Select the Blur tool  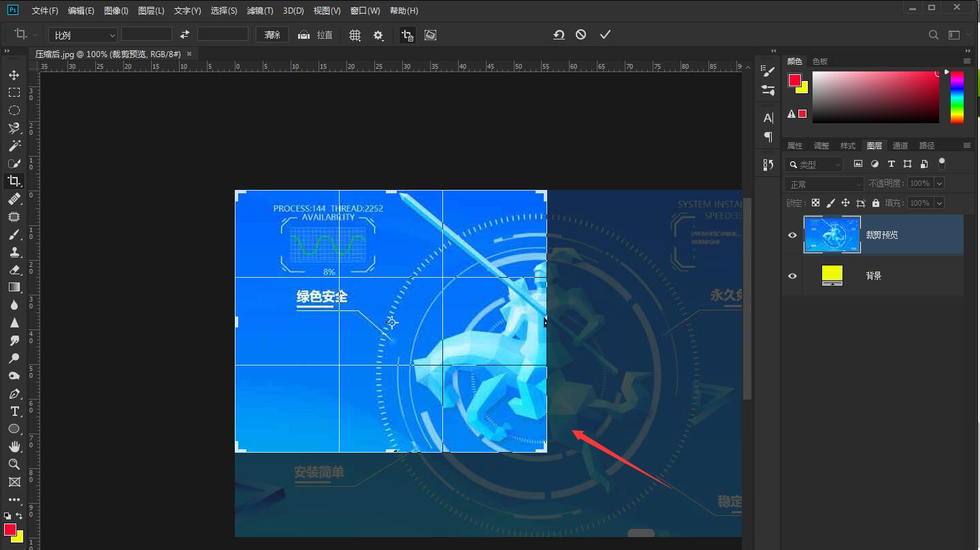pyautogui.click(x=14, y=305)
